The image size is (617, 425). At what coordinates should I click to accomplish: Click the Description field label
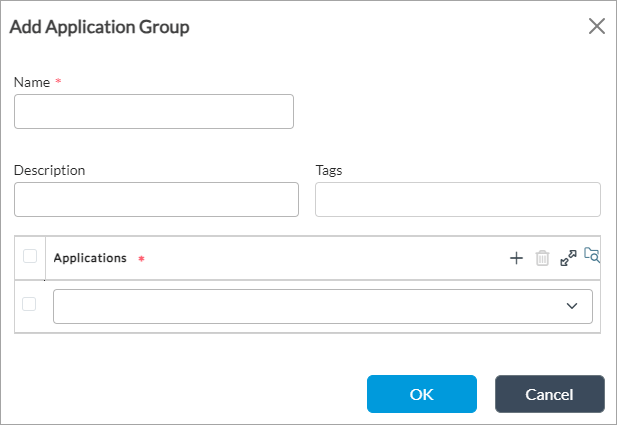coord(50,170)
